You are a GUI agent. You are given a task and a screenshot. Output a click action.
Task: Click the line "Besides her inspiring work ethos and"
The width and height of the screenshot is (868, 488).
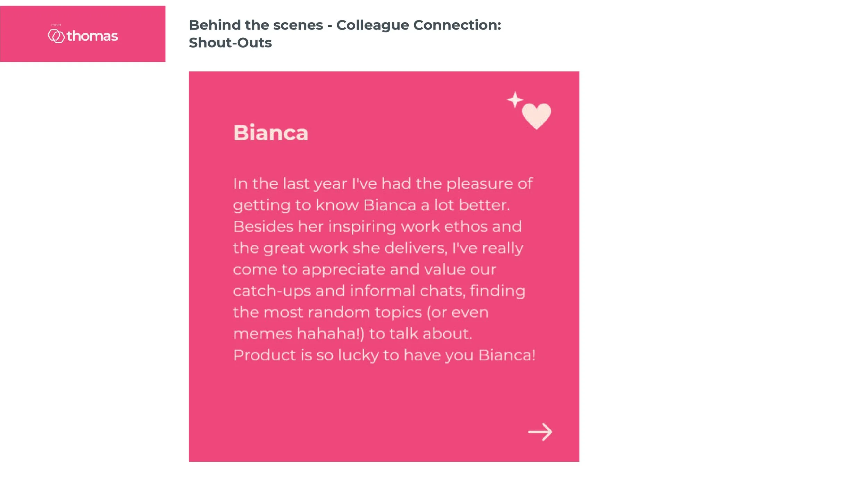(x=377, y=227)
